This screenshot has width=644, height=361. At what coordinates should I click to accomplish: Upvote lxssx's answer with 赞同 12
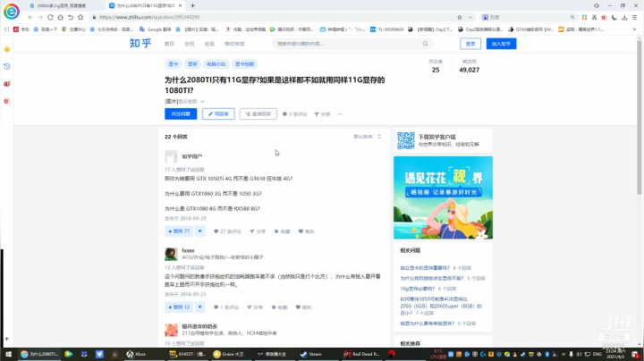tap(179, 307)
